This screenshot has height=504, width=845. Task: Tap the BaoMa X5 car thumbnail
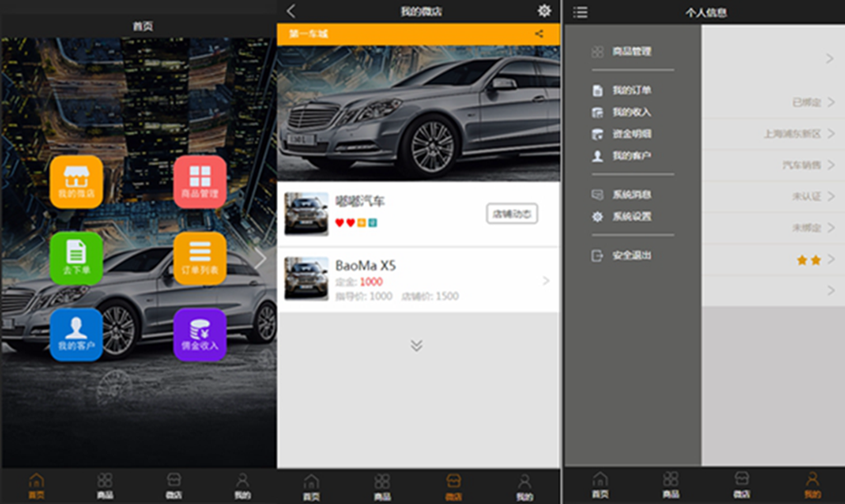(x=306, y=279)
